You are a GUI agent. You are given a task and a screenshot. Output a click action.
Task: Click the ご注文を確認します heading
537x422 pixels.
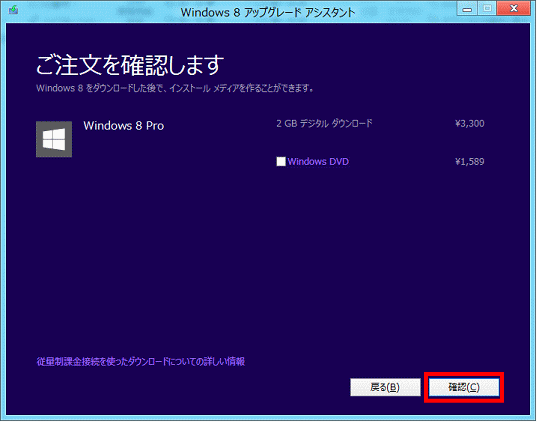click(130, 65)
